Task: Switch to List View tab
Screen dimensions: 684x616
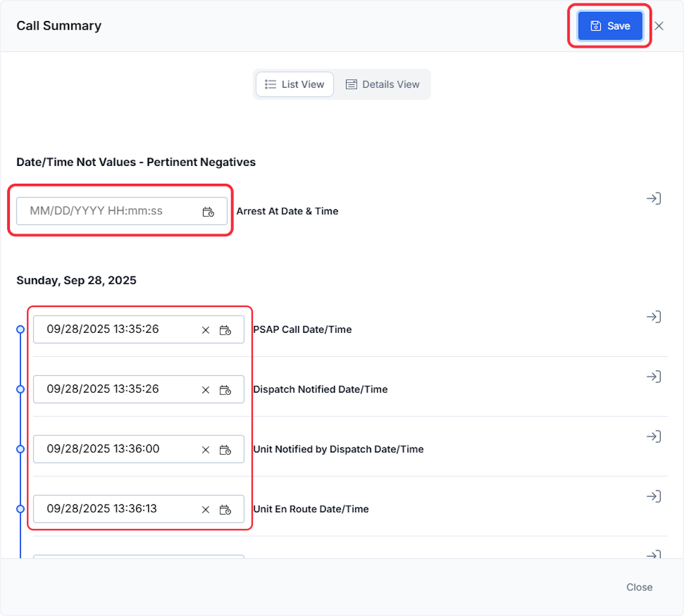Action: (x=295, y=84)
